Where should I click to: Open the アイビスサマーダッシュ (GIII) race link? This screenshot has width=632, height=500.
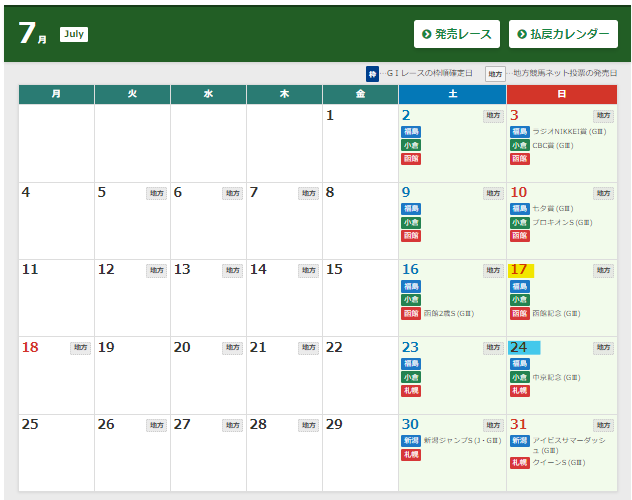point(569,445)
